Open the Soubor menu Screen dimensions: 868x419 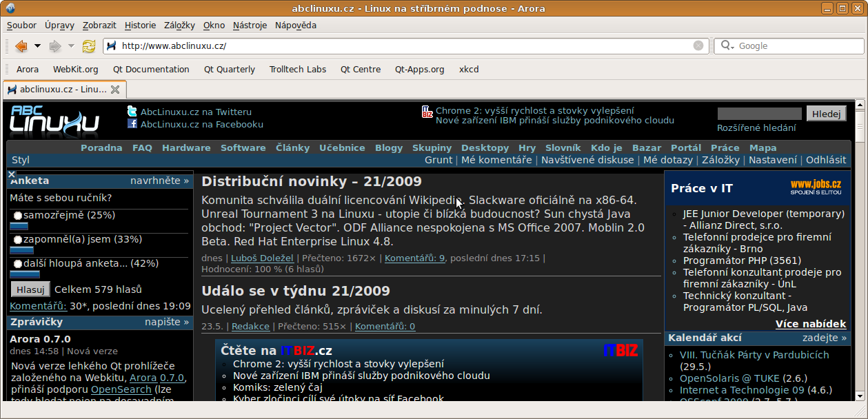pyautogui.click(x=22, y=25)
